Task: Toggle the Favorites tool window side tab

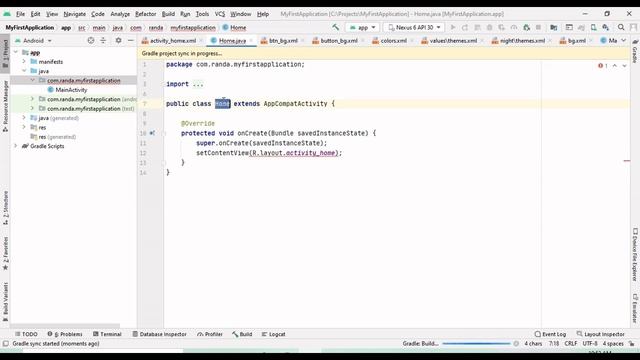Action: (x=5, y=253)
